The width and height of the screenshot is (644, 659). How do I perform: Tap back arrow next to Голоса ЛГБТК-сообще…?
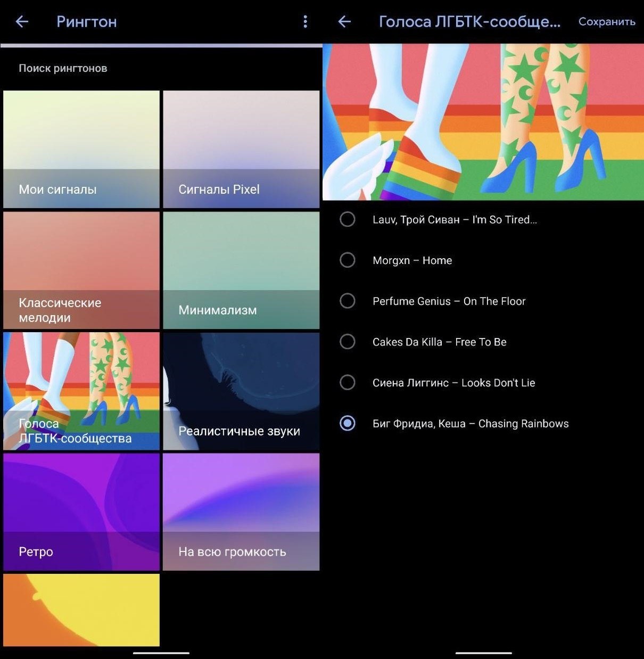[x=344, y=22]
